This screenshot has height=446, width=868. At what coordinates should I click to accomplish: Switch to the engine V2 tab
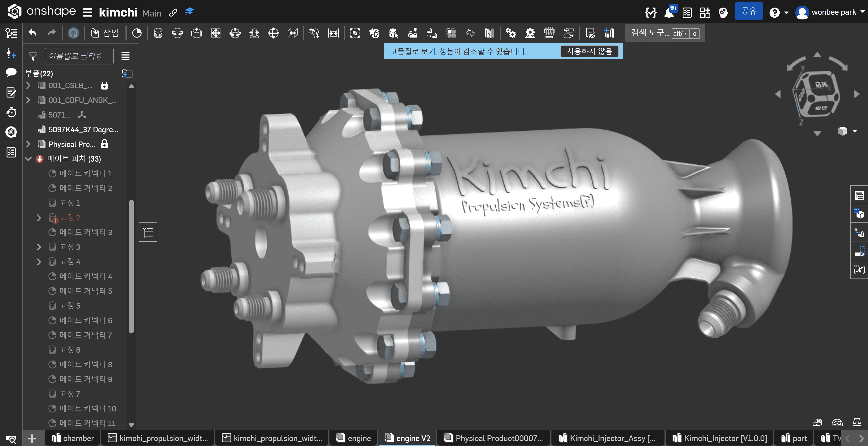pos(407,438)
